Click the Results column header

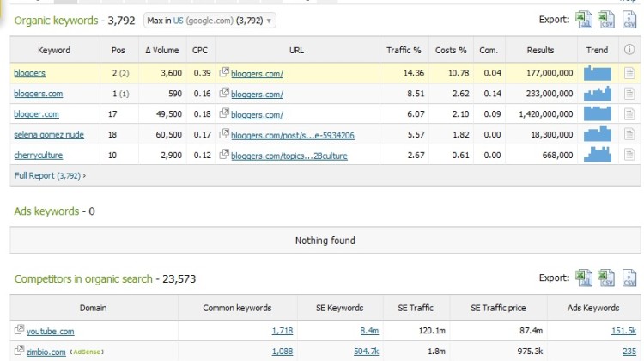(x=540, y=50)
